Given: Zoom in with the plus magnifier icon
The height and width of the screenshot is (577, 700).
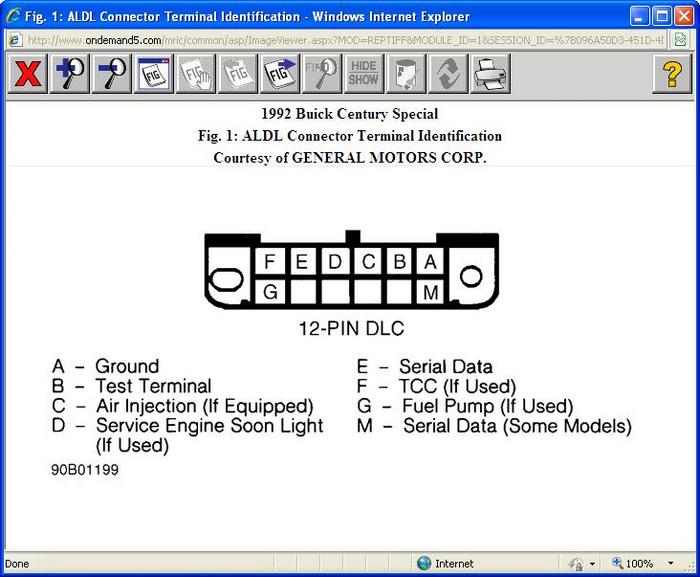Looking at the screenshot, I should (x=70, y=74).
